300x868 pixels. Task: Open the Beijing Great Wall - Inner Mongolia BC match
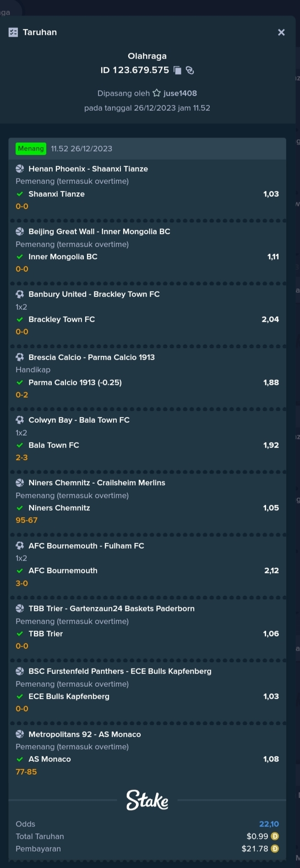click(x=99, y=232)
